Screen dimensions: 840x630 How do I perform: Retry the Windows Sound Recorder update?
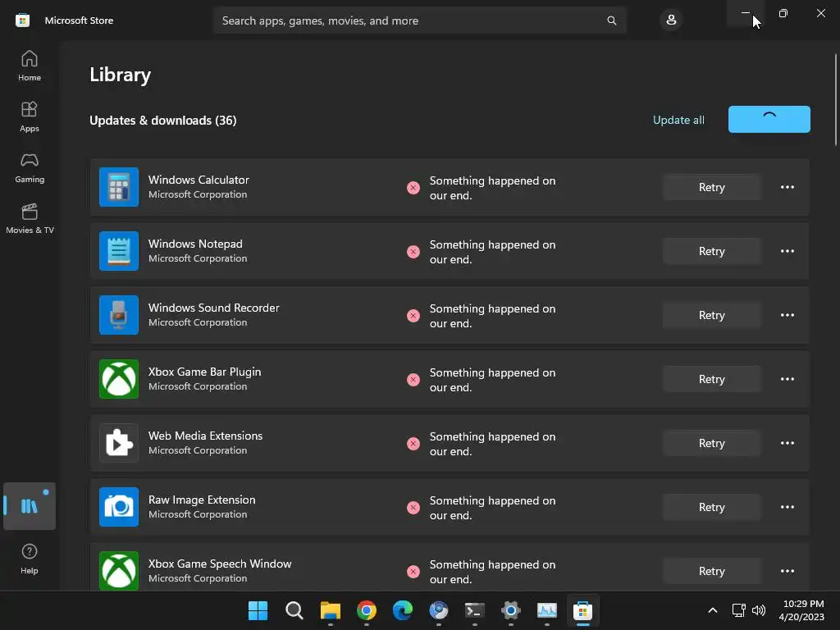coord(711,315)
